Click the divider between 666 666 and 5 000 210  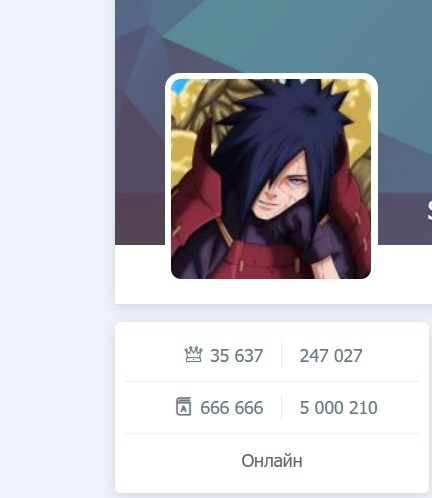pos(281,407)
